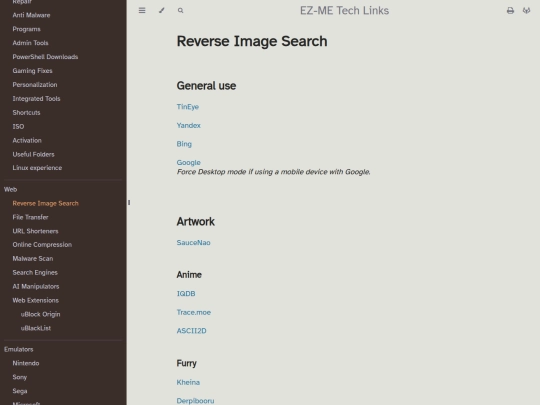Toggle the sidebar hamburger menu icon
Viewport: 540px width, 405px height.
(142, 10)
